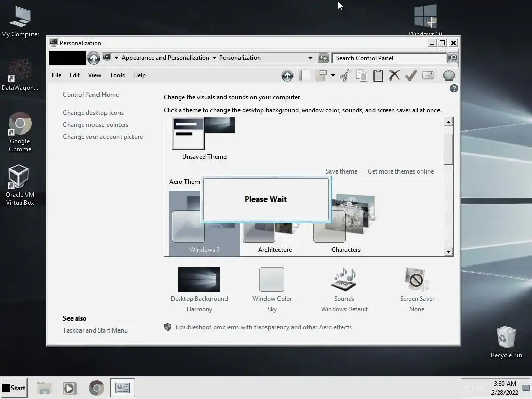Click the refresh button beside the address bar

(323, 58)
